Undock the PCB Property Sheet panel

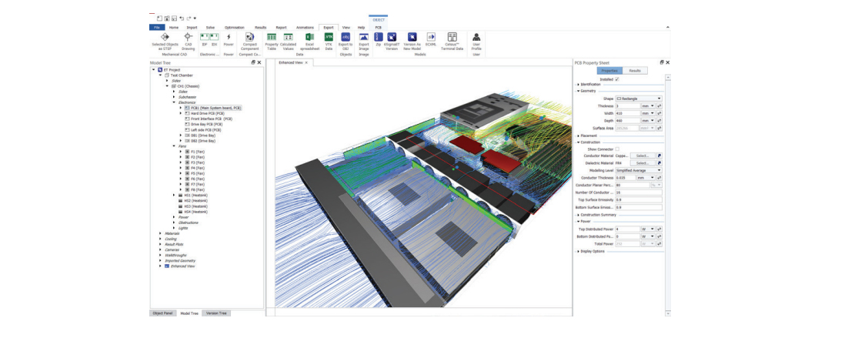click(x=662, y=62)
